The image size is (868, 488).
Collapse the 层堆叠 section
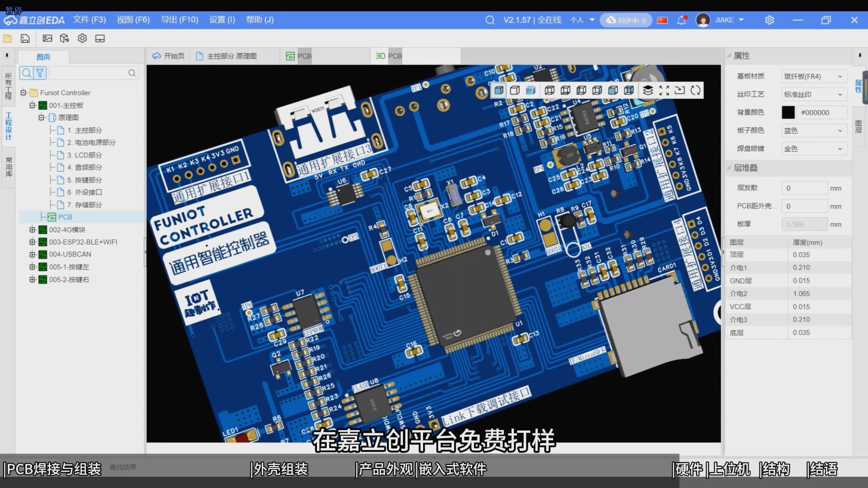click(x=729, y=168)
